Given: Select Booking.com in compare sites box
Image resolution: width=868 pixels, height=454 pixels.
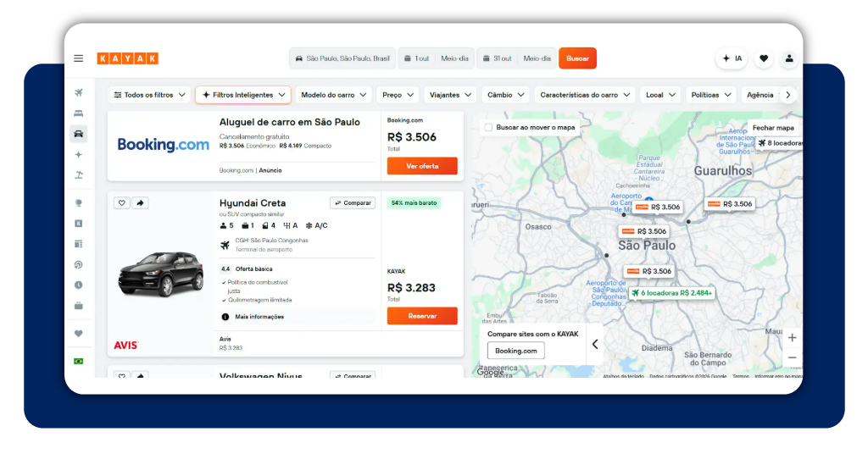Looking at the screenshot, I should pyautogui.click(x=516, y=351).
